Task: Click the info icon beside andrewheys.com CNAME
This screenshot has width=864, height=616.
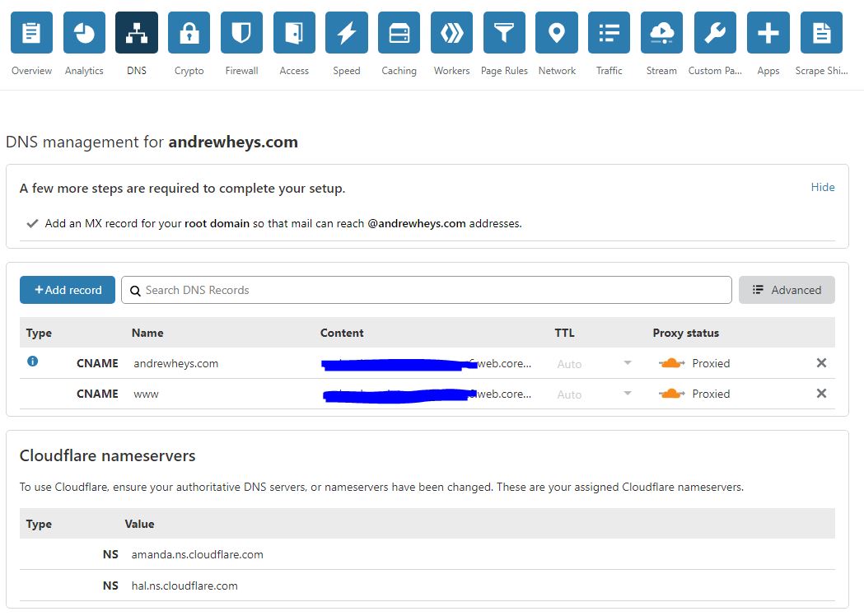Action: click(x=32, y=362)
